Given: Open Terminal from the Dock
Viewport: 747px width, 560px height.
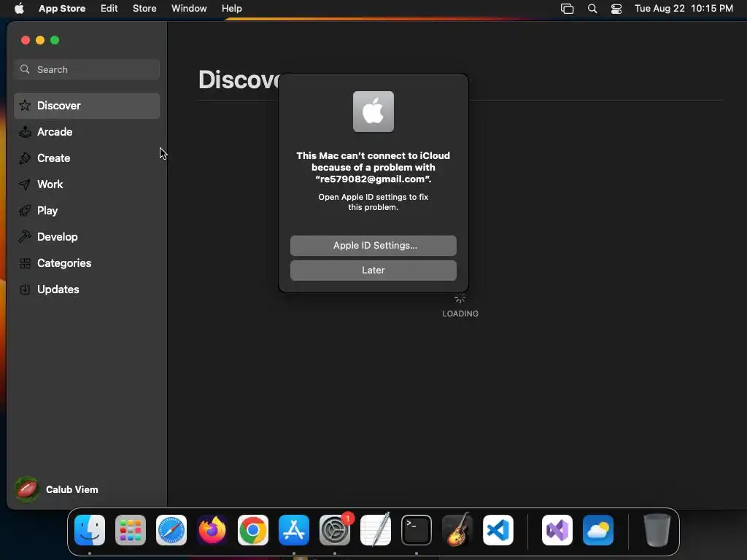Looking at the screenshot, I should tap(417, 530).
